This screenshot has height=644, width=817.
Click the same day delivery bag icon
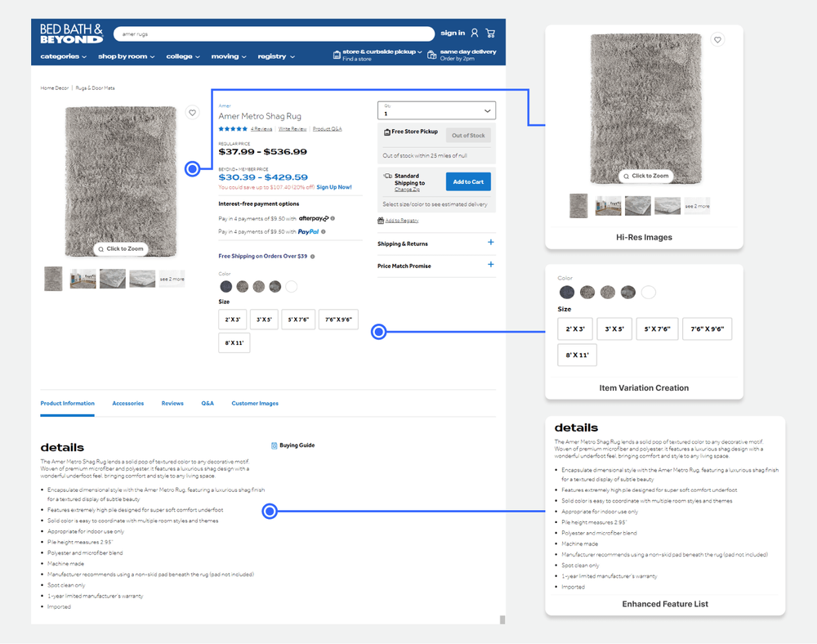(x=432, y=55)
